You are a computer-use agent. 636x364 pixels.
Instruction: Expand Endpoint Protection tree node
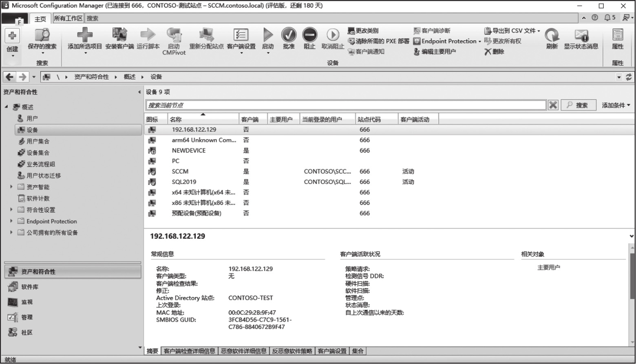point(11,221)
